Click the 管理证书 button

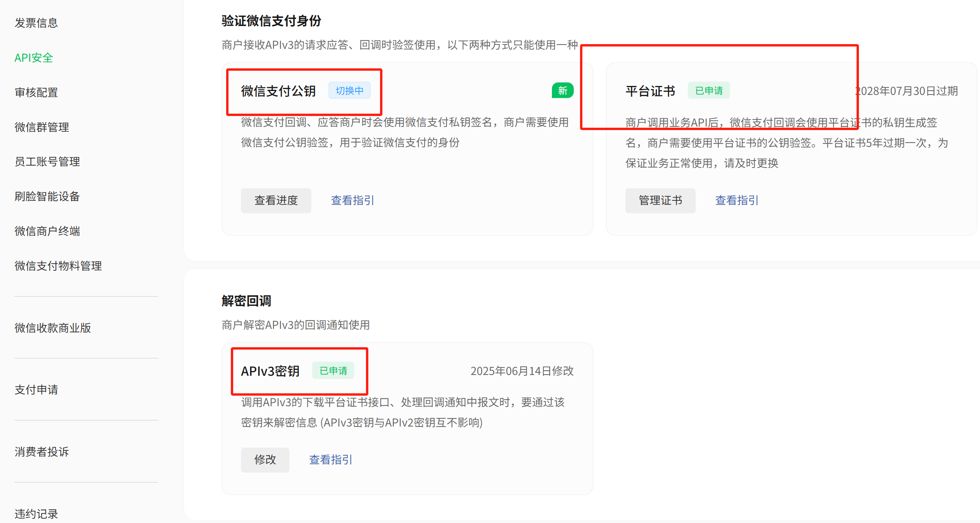pyautogui.click(x=660, y=201)
